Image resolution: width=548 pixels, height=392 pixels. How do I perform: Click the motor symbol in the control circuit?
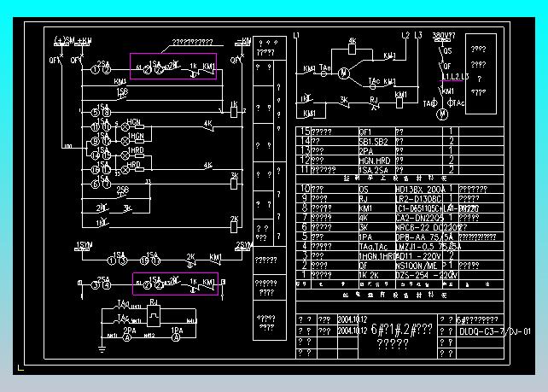pyautogui.click(x=344, y=73)
